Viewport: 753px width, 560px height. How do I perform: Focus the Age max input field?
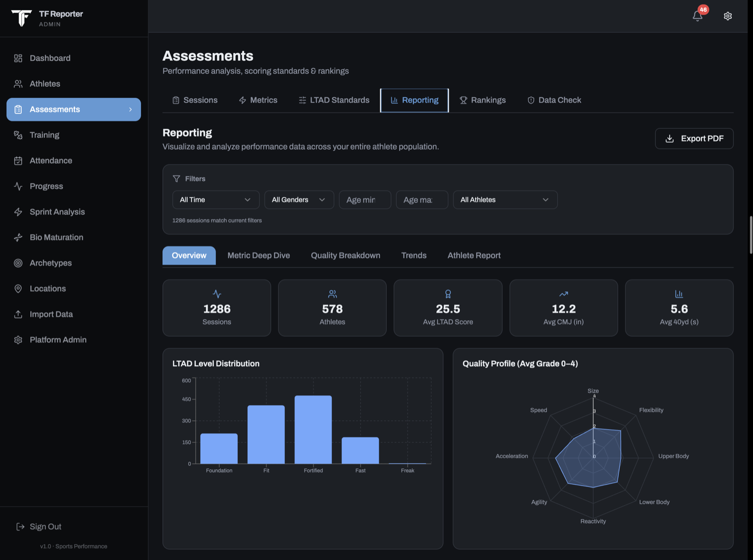tap(422, 200)
